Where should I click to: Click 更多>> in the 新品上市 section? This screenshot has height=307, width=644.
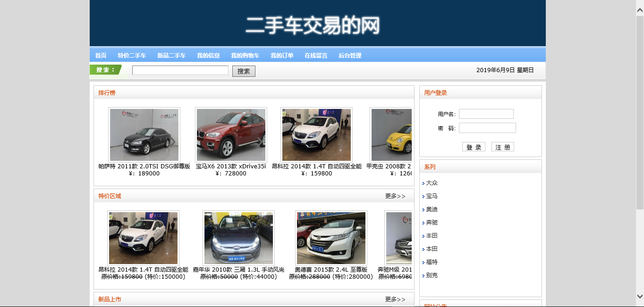click(395, 299)
